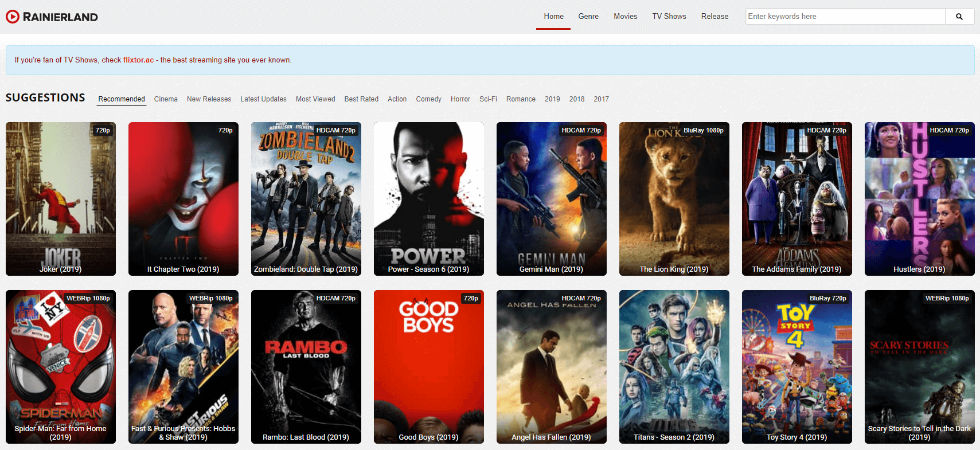
Task: Open the Genre navigation menu
Action: coord(588,17)
